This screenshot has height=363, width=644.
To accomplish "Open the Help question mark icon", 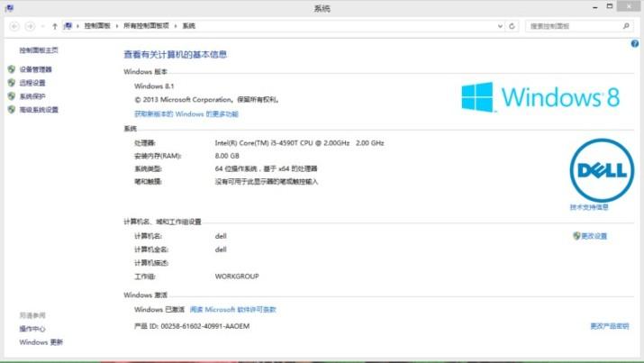I will point(635,43).
